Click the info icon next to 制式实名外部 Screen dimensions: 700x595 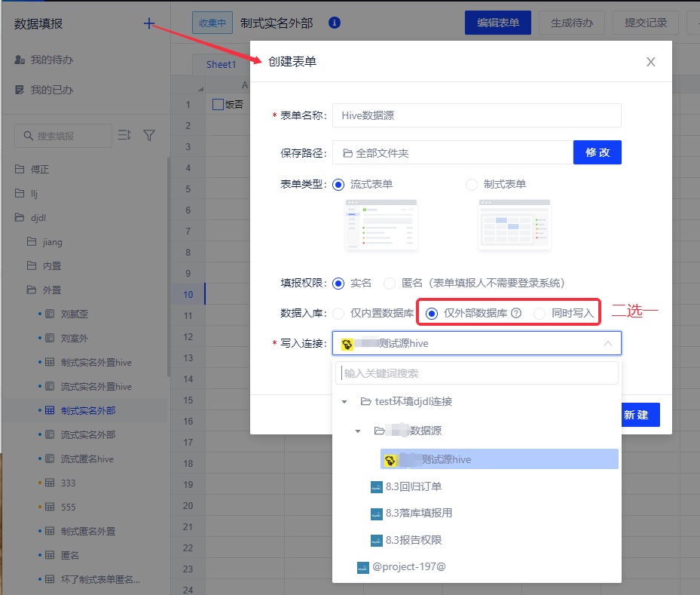pos(335,23)
